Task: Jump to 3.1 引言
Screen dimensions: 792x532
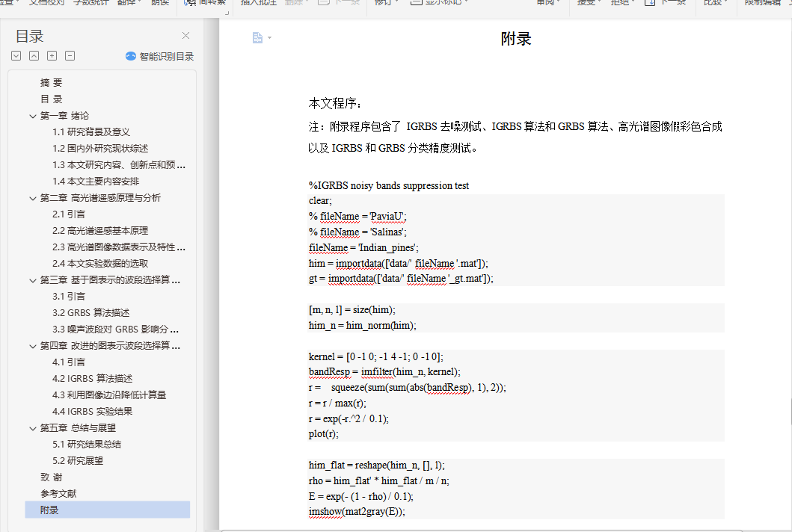Action: (70, 297)
